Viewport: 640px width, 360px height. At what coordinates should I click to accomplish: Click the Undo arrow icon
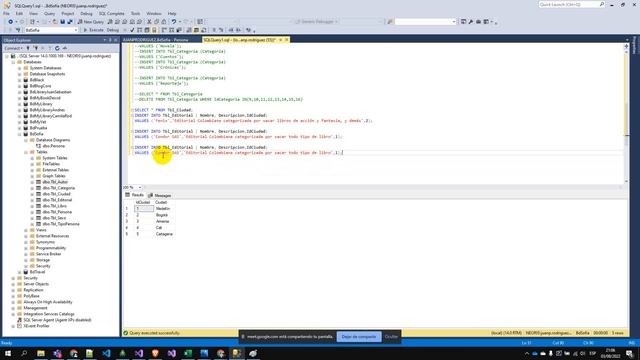click(174, 22)
